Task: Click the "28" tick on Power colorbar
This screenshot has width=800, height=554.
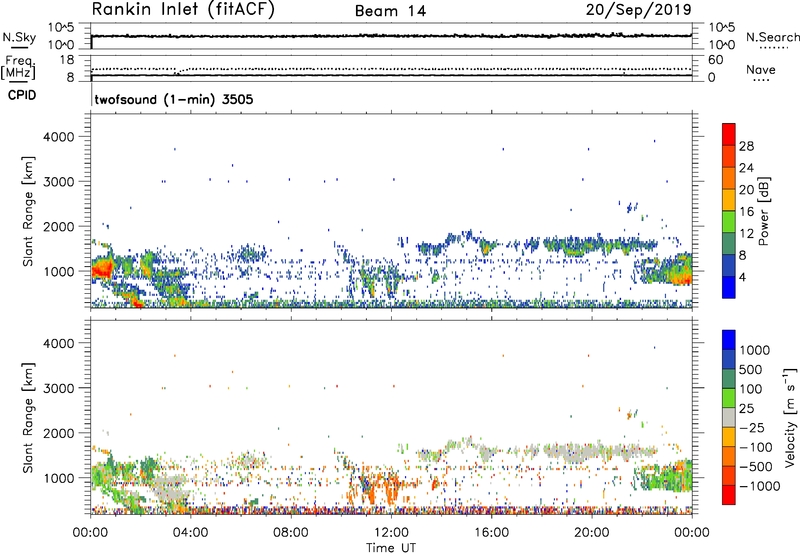Action: pos(746,146)
